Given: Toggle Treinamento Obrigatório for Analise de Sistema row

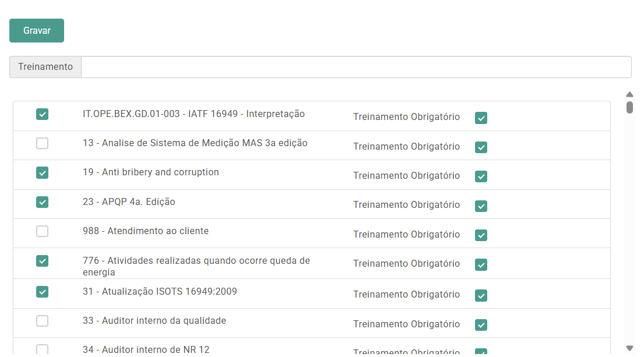Looking at the screenshot, I should [481, 147].
